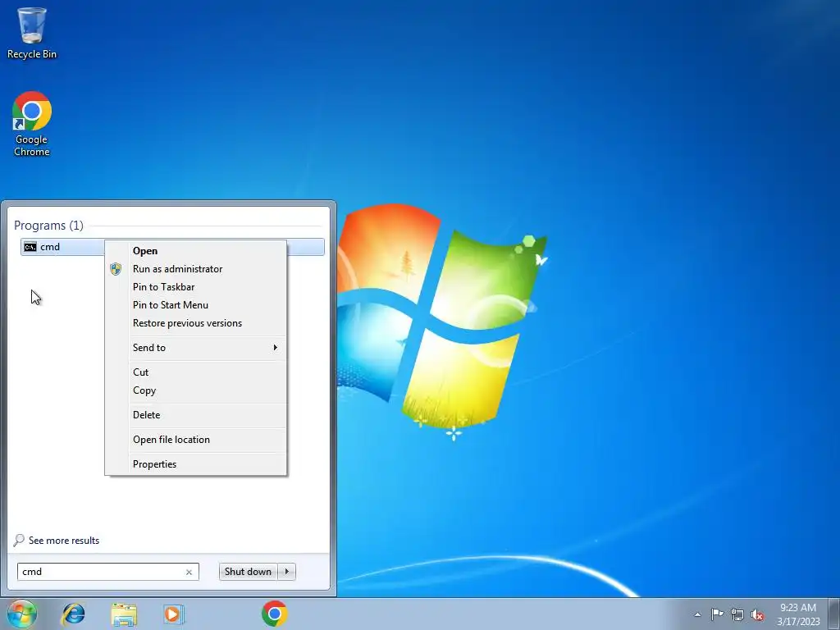Expand the Send to submenu
The width and height of the screenshot is (840, 630).
[195, 348]
